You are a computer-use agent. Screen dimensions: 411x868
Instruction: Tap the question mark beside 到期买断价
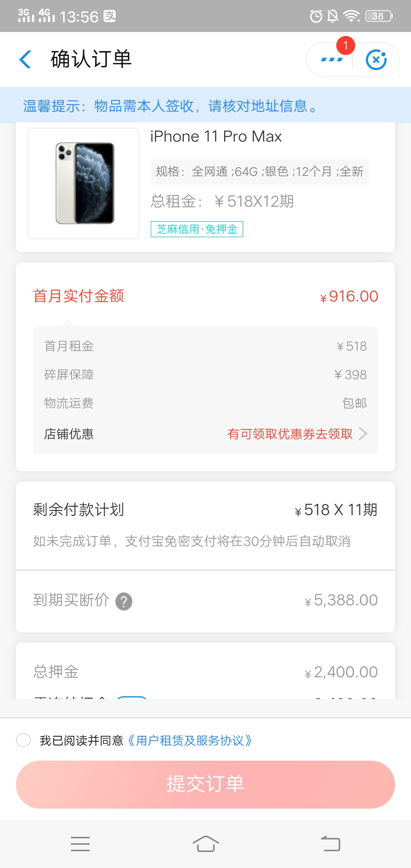coord(124,602)
